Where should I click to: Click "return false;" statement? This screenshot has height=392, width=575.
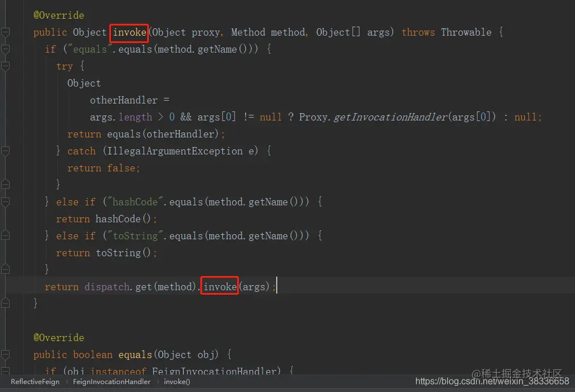coord(104,168)
